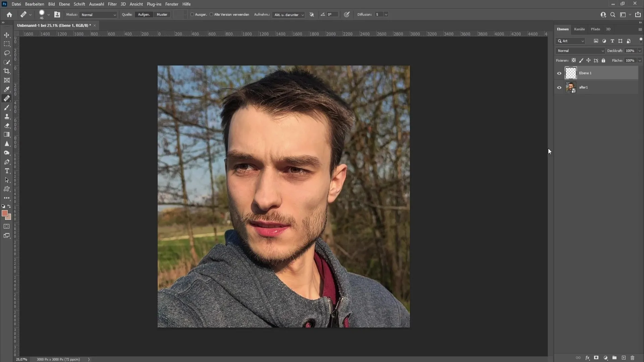
Task: Click the after1 layer thumbnail
Action: point(570,87)
